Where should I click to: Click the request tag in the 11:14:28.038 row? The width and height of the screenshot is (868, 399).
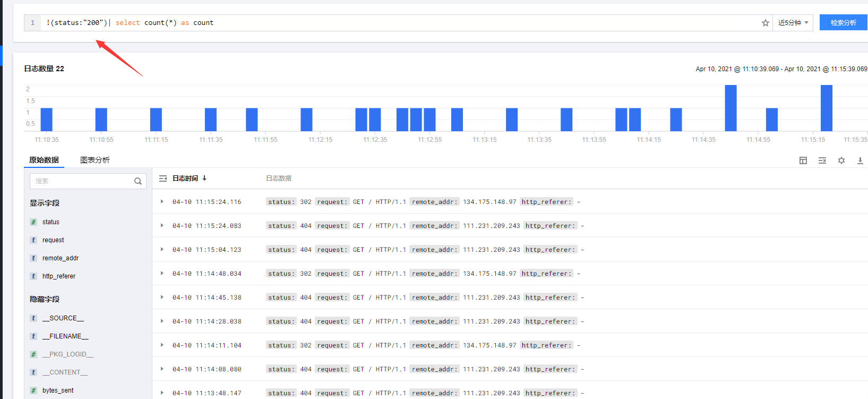pos(332,321)
